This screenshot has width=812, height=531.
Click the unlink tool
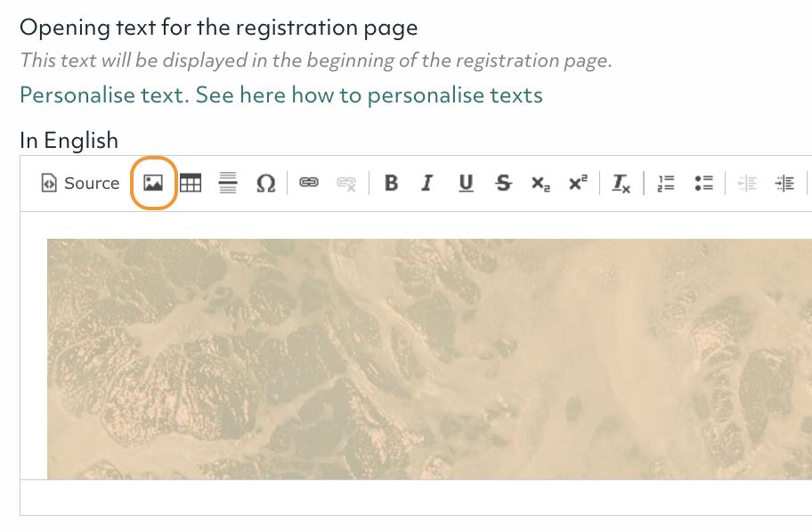[347, 183]
